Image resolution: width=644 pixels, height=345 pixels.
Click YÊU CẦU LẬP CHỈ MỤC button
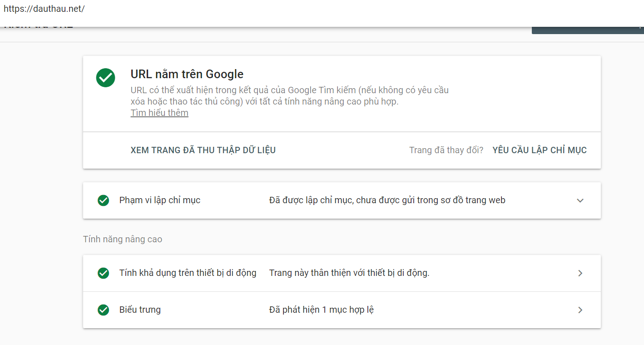pyautogui.click(x=540, y=150)
